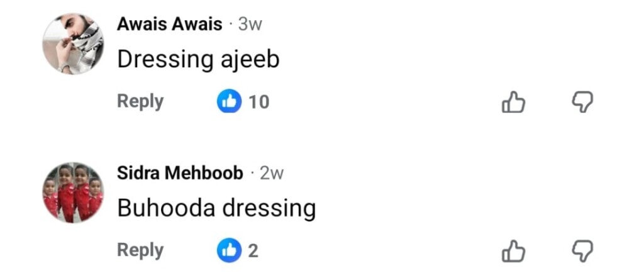Screen dimensions: 644x278
Task: Open blue like reaction on Sidra's comment
Action: click(x=229, y=250)
